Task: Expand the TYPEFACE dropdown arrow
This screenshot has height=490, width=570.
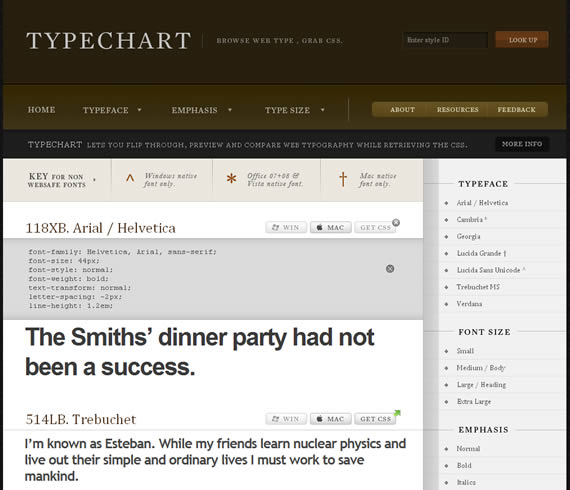Action: 139,110
